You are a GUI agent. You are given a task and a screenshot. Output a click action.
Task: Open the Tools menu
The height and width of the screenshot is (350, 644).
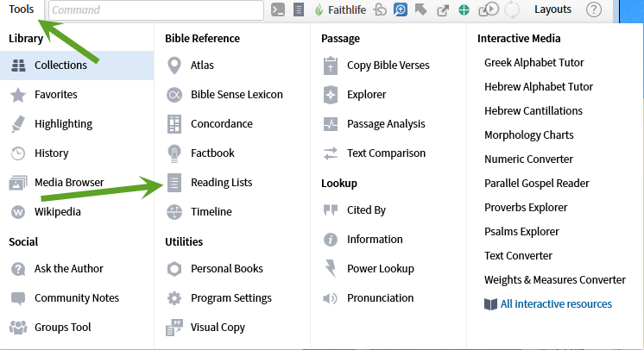[x=22, y=9]
